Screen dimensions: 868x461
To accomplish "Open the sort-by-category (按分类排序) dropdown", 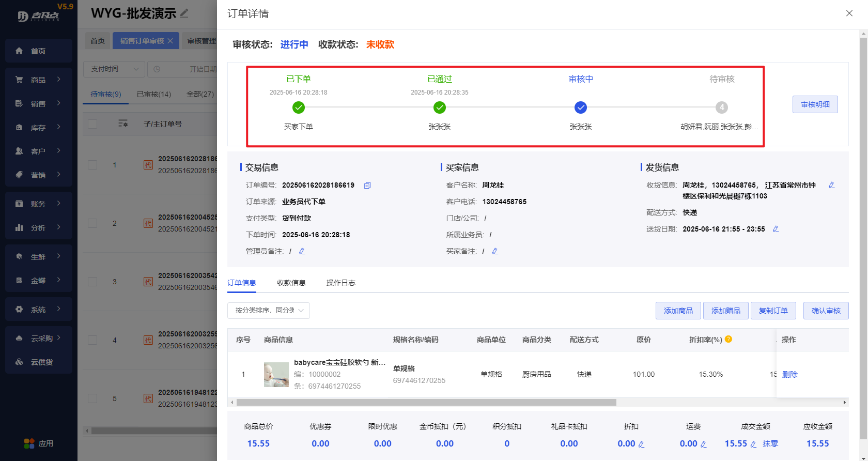I will coord(268,311).
